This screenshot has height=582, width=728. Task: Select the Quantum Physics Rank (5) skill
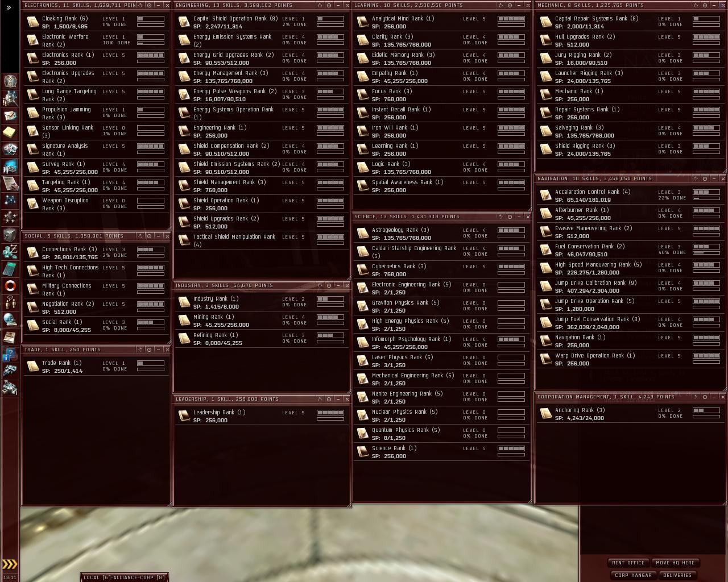click(441, 434)
